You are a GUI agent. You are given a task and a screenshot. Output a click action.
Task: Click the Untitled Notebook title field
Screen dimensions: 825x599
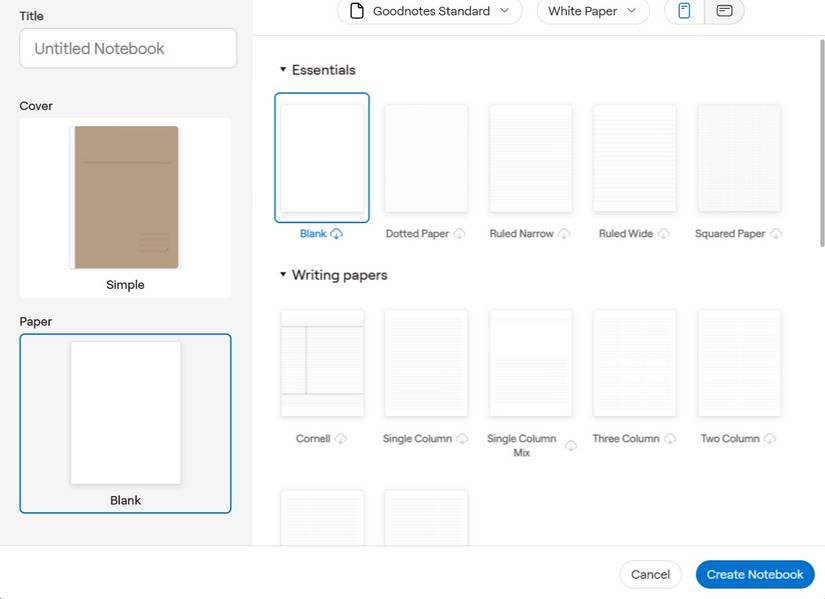[x=127, y=48]
